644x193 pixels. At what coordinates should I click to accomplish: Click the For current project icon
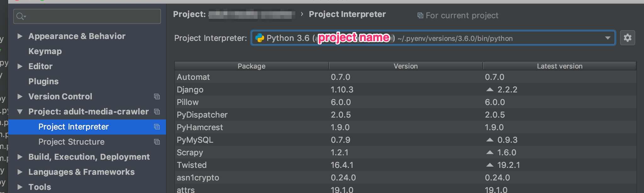click(420, 15)
